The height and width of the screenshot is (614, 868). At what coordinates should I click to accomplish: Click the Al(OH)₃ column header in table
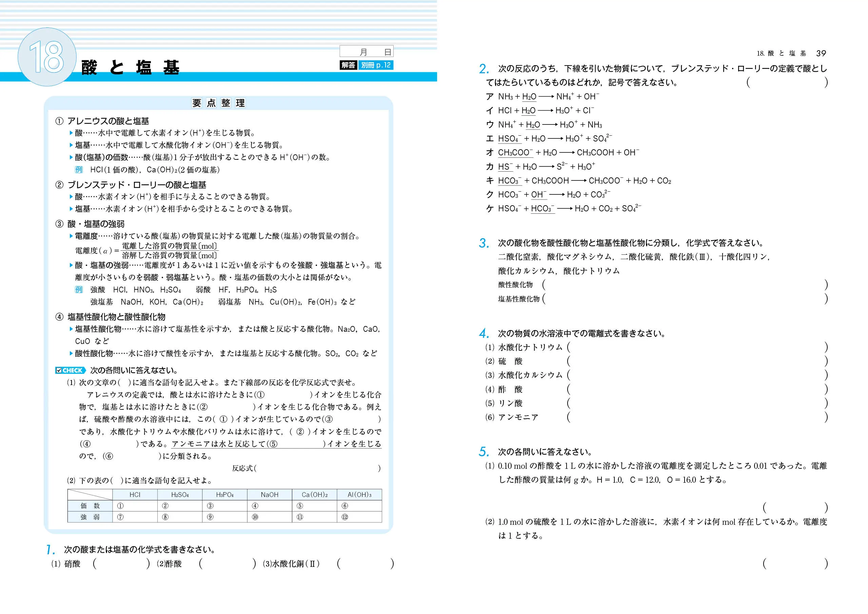point(359,495)
